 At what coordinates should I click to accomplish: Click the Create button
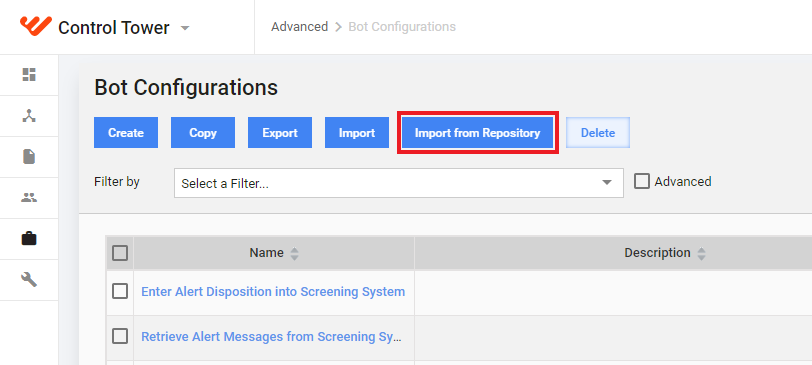[126, 133]
